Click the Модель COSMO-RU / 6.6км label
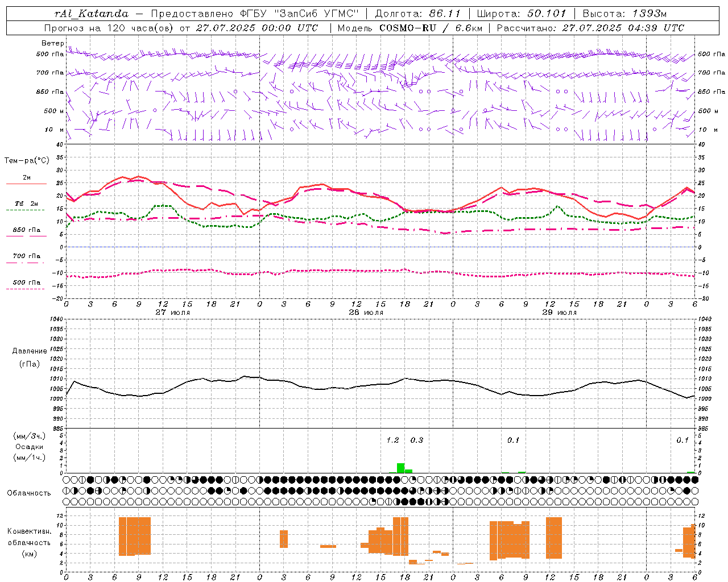This screenshot has height=582, width=728. click(409, 28)
